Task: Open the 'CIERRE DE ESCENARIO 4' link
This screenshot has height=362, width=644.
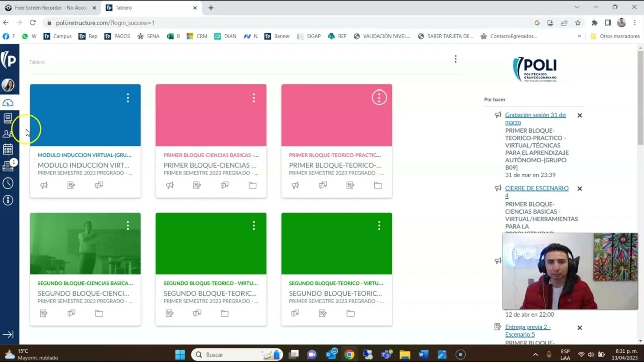Action: pos(536,192)
